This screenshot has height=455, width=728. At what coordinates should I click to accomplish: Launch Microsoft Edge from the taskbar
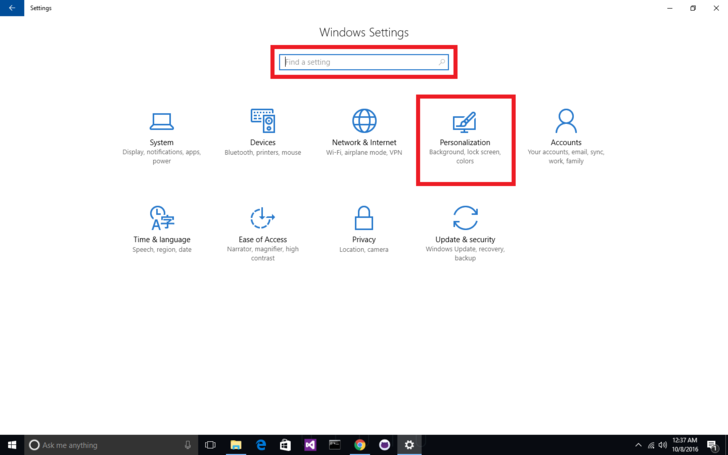coord(261,445)
